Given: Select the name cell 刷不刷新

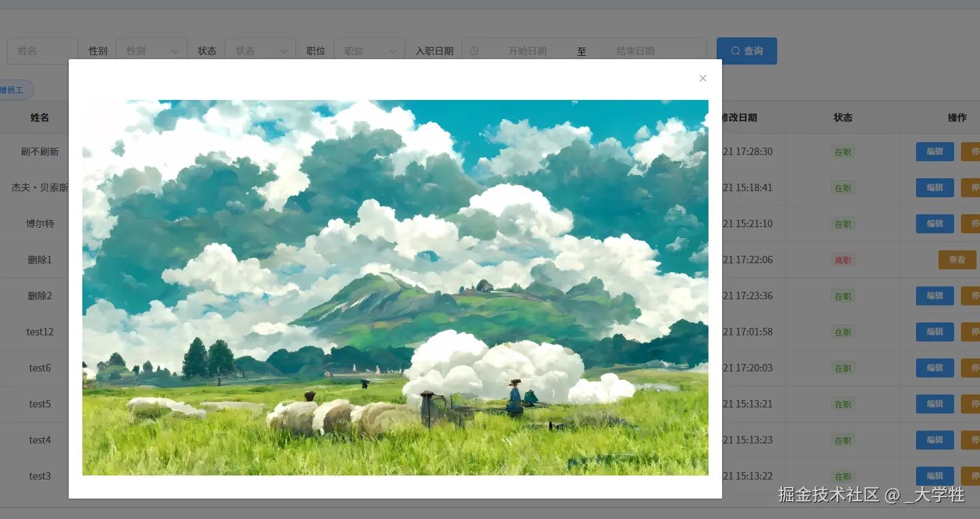Looking at the screenshot, I should coord(40,152).
